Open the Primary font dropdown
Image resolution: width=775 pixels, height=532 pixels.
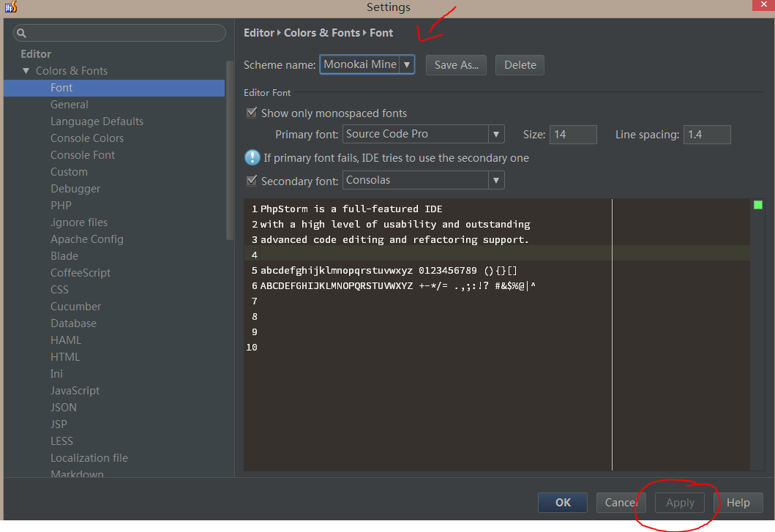pos(495,134)
